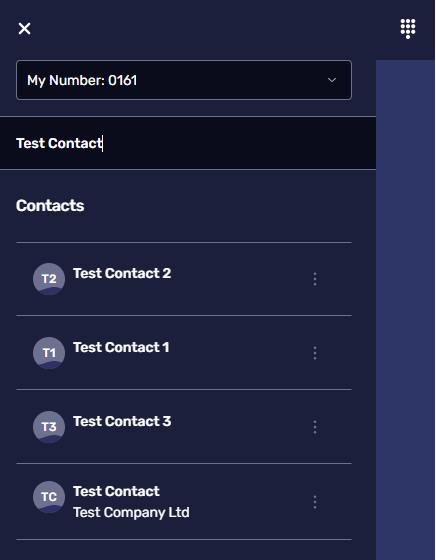This screenshot has width=436, height=560.
Task: Select the Test Contact name entry
Action: pyautogui.click(x=116, y=491)
